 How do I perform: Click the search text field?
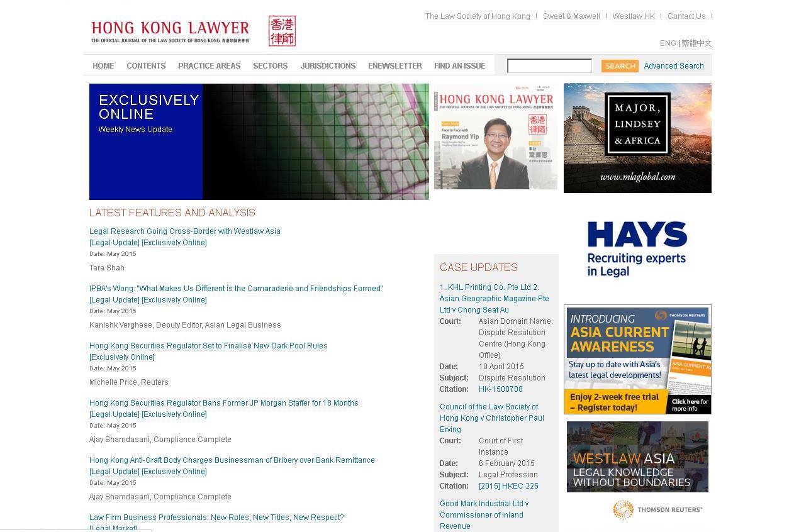click(549, 66)
